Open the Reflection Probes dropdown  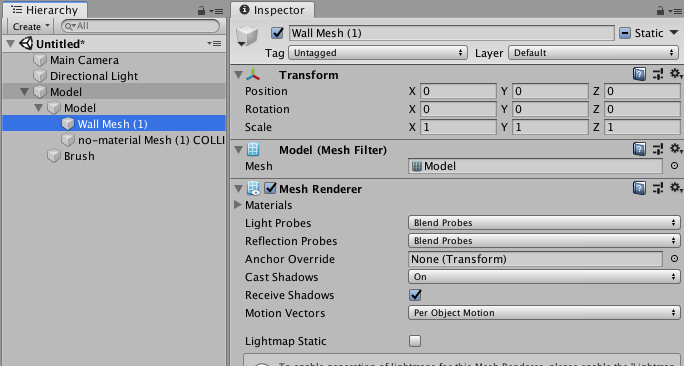[544, 241]
